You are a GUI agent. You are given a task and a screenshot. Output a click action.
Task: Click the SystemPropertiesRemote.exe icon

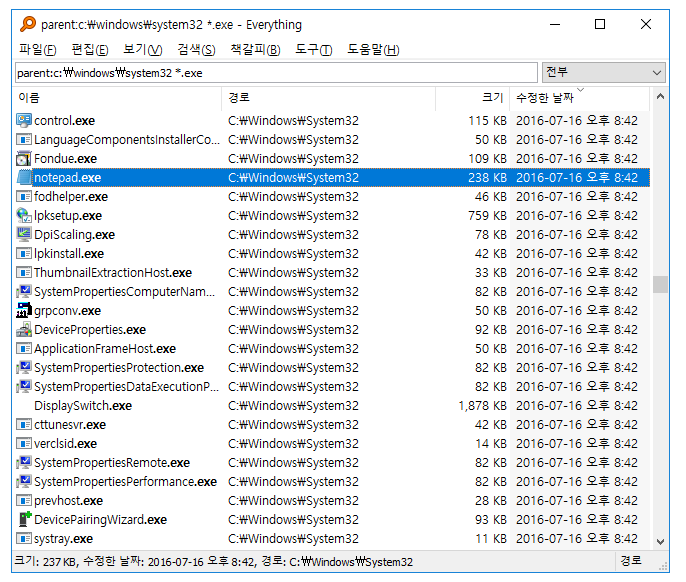coord(24,462)
